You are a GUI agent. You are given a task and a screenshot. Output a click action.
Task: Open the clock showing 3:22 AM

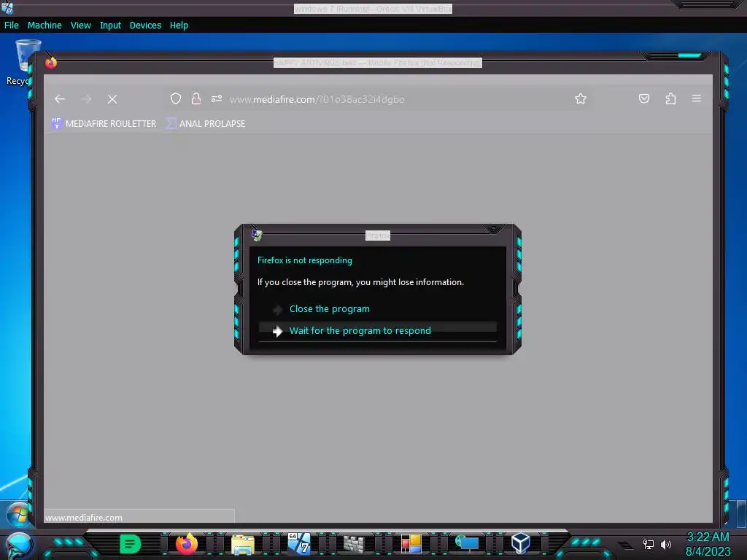(x=708, y=544)
